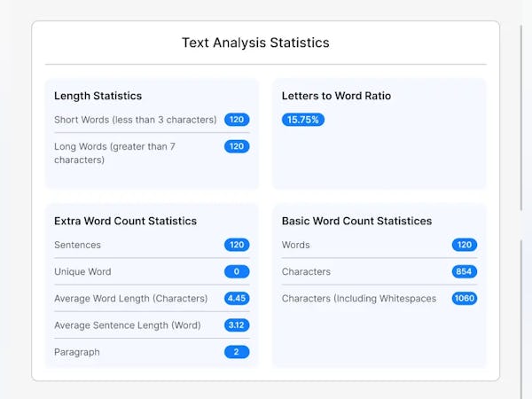Click the 15.75% ratio badge
532x399 pixels.
303,120
